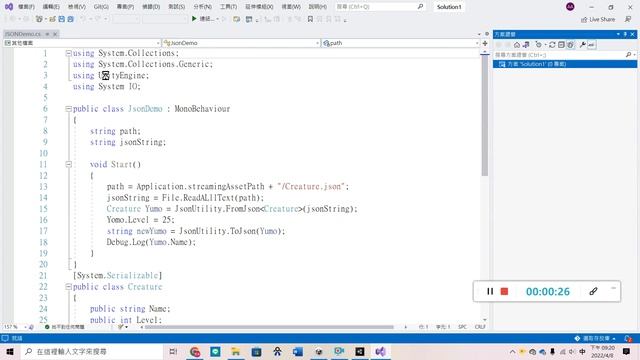The image size is (640, 360).
Task: Click the Windows taskbar search box
Action: [x=91, y=351]
